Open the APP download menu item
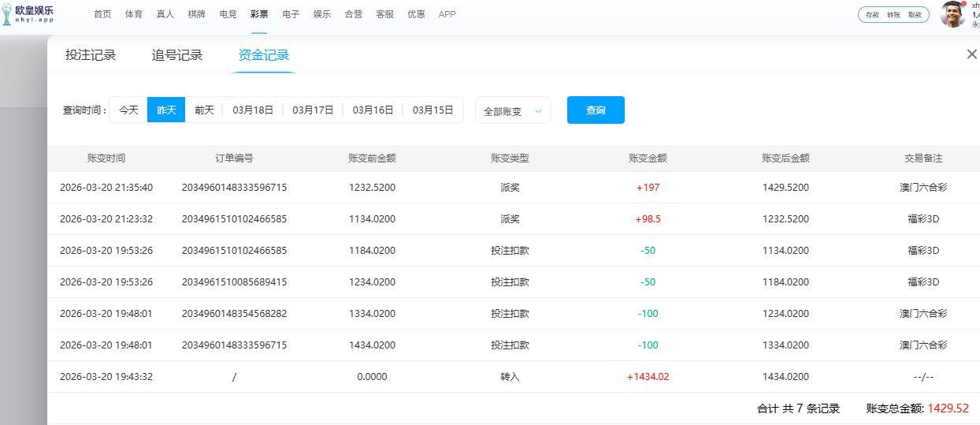The width and height of the screenshot is (980, 425). coord(447,14)
